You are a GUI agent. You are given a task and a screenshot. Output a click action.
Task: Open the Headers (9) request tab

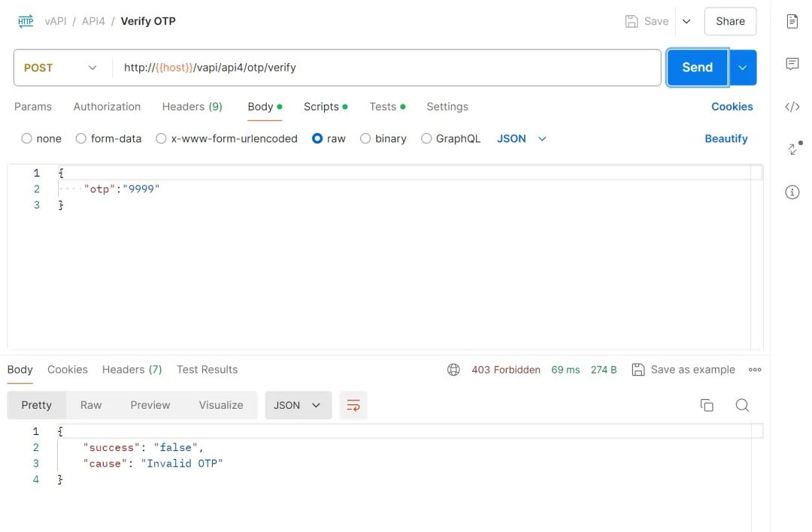192,107
